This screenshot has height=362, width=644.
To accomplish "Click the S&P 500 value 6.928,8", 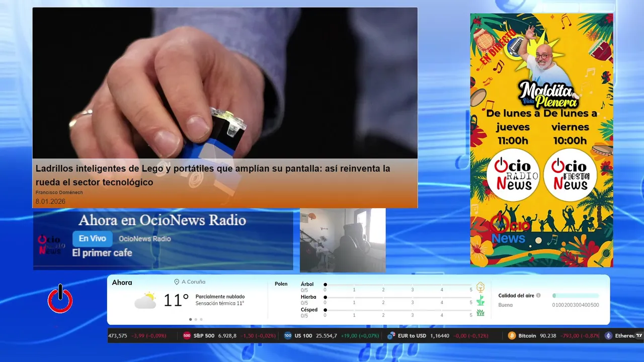I will pyautogui.click(x=227, y=336).
